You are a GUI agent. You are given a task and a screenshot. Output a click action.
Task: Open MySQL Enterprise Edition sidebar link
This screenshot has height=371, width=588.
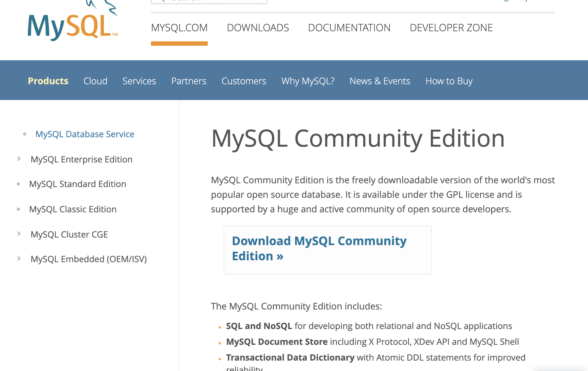click(x=81, y=159)
